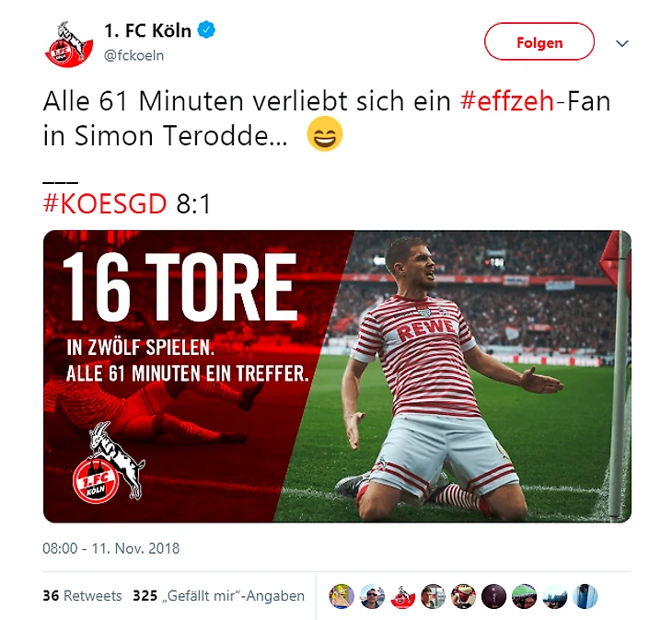Viewport: 672px width, 620px height.
Task: Click the blue verified badge next to the name
Action: (x=206, y=30)
